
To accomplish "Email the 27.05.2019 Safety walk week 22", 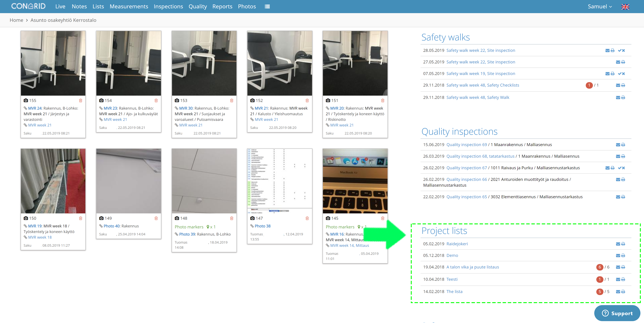I will click(618, 62).
